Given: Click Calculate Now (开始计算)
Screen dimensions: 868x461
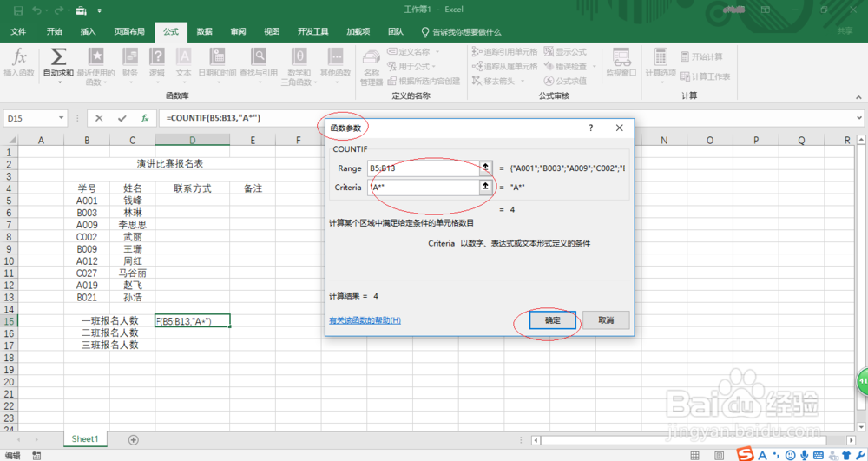Looking at the screenshot, I should [701, 56].
